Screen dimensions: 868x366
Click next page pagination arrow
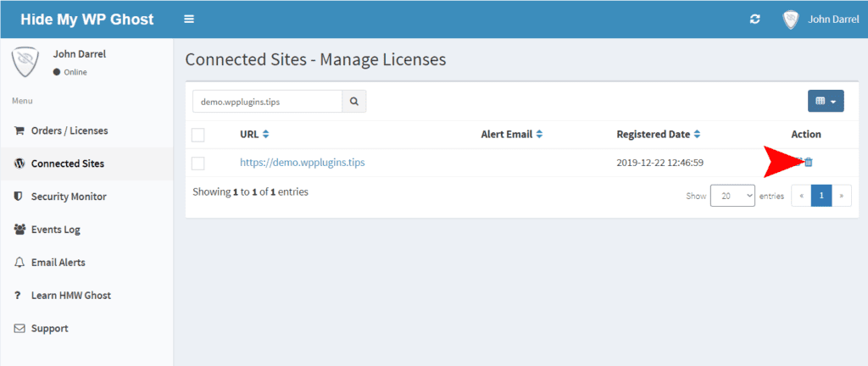(x=842, y=196)
